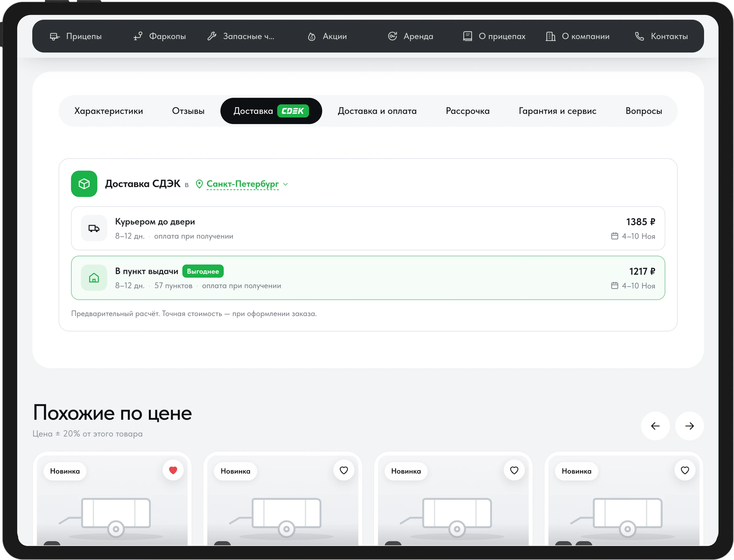Click the Фаркопы tow hitch icon
This screenshot has width=734, height=560.
point(138,36)
